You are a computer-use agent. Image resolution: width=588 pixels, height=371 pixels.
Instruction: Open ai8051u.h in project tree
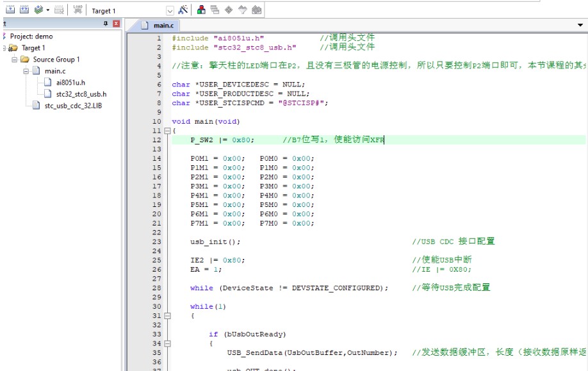(x=70, y=83)
